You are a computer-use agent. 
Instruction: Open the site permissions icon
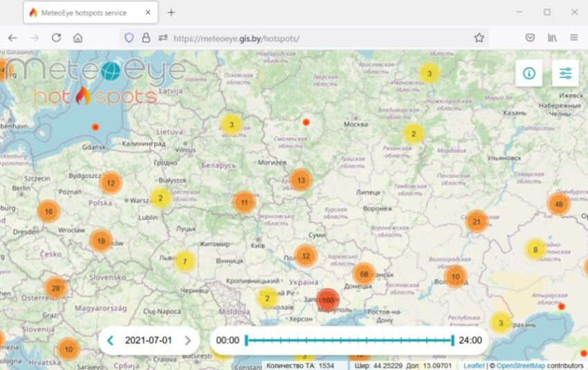click(163, 38)
